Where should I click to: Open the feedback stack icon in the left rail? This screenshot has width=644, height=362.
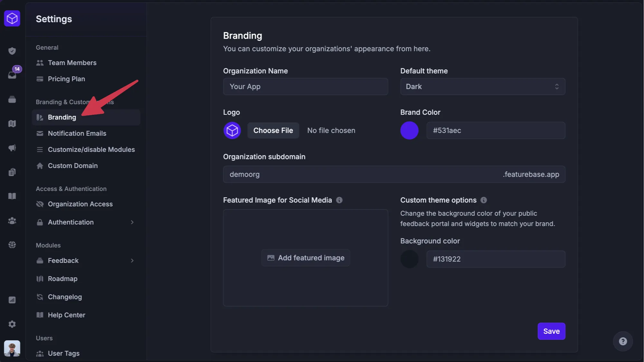[12, 99]
